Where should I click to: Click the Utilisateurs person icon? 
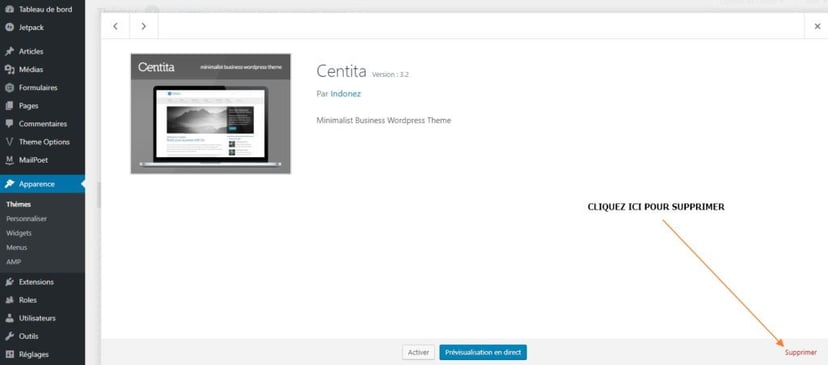point(9,318)
